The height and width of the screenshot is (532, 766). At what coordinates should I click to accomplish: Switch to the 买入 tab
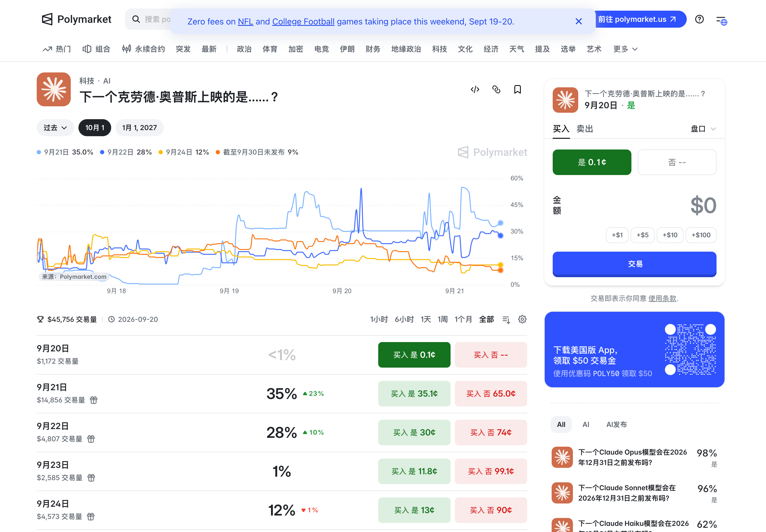click(x=561, y=129)
